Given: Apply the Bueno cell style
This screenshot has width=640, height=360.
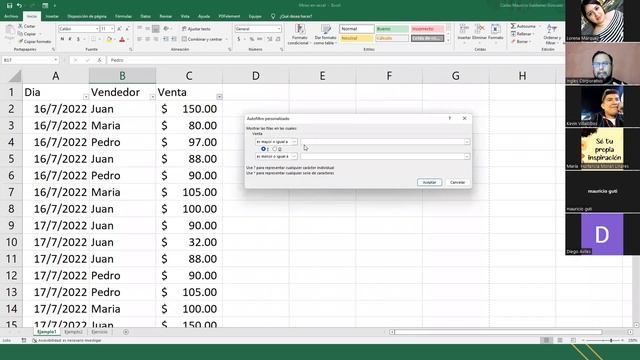Looking at the screenshot, I should (x=392, y=29).
